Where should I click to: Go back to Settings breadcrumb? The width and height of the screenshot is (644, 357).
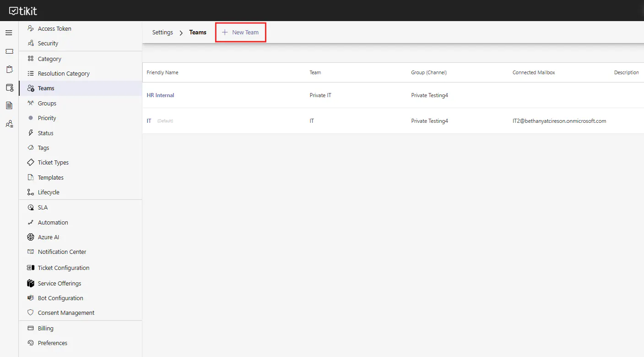click(162, 33)
